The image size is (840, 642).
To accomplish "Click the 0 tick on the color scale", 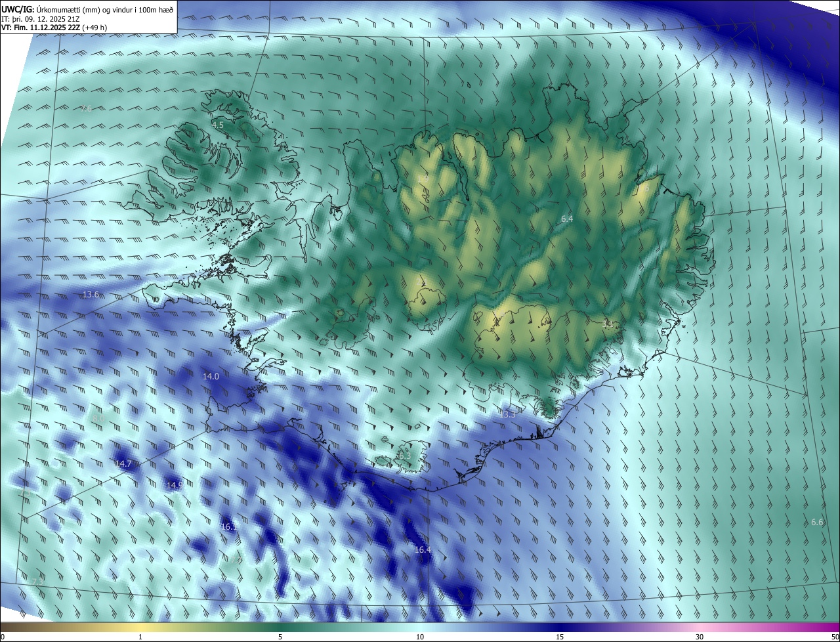I will [x=2, y=637].
